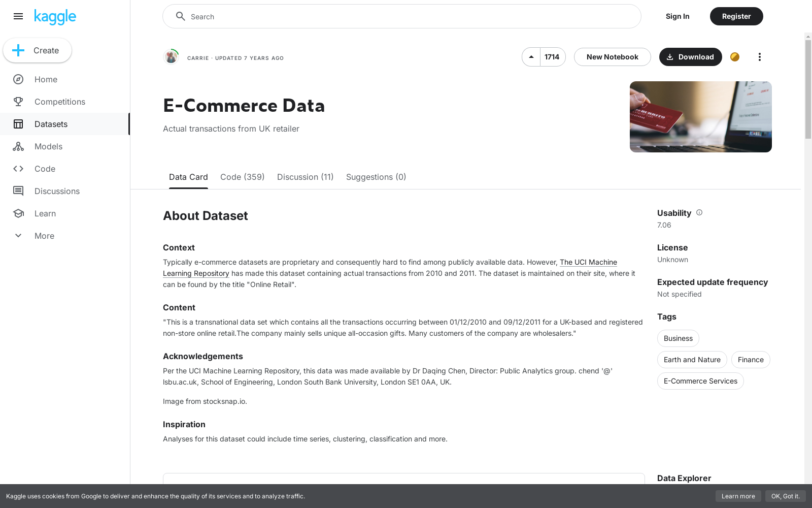Click the Earth and Nature tag
The width and height of the screenshot is (812, 508).
[x=692, y=360]
